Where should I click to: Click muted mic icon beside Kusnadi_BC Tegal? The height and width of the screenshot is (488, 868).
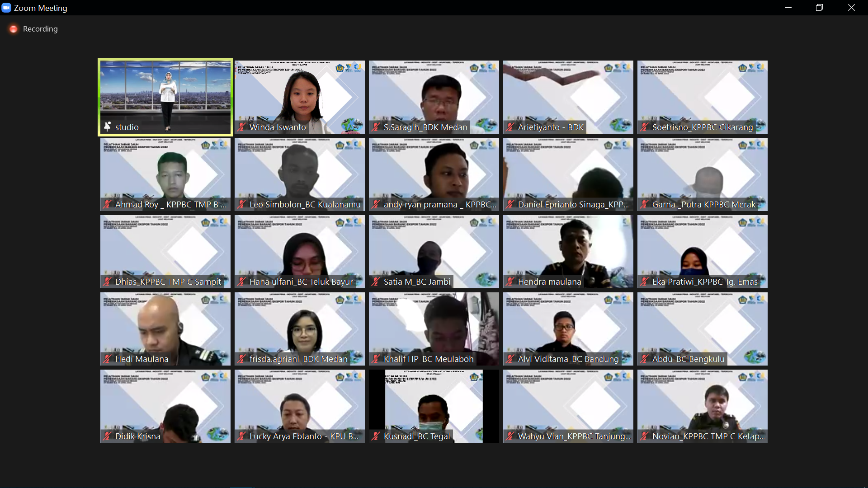(376, 436)
